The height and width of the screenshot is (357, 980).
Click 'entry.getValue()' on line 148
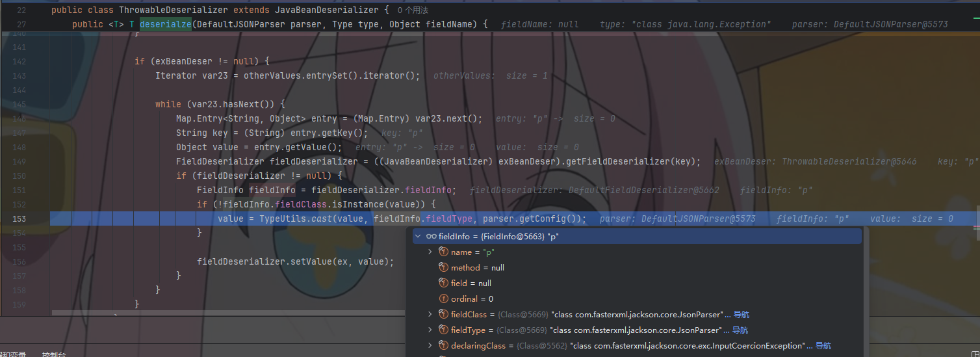click(301, 147)
